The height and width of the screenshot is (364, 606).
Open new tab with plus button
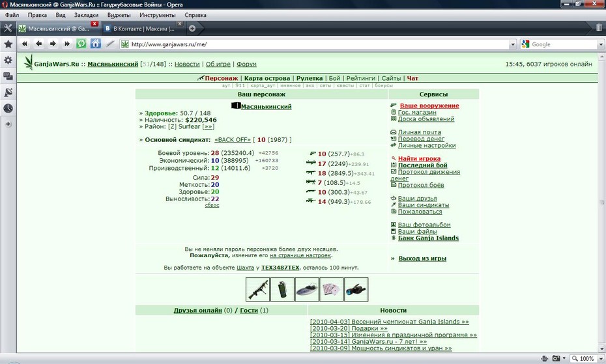point(192,28)
